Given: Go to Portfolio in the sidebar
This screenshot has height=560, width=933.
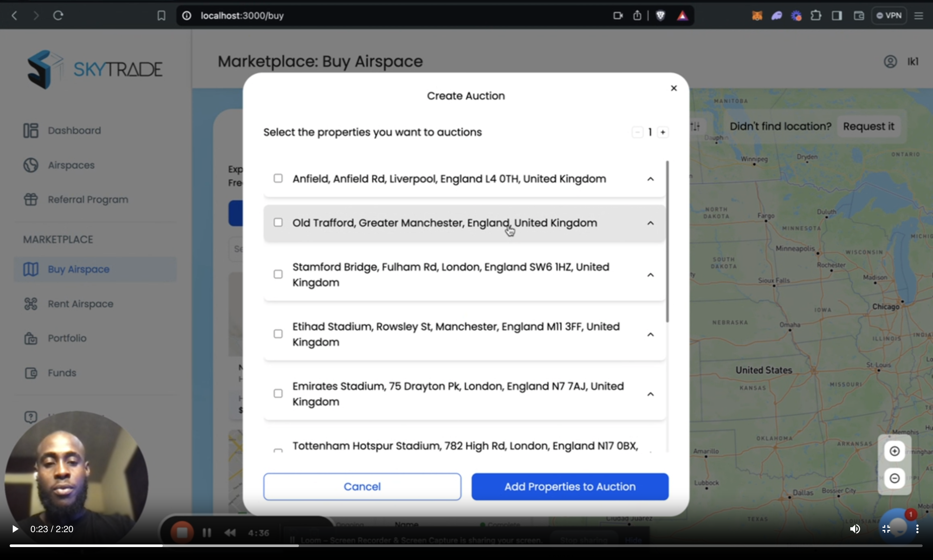Looking at the screenshot, I should [67, 338].
